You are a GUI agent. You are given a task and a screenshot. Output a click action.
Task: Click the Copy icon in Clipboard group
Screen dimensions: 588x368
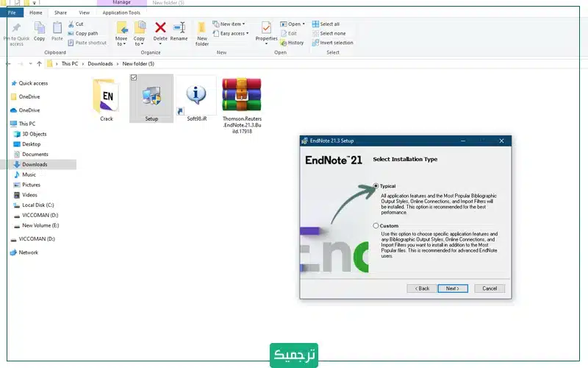40,28
